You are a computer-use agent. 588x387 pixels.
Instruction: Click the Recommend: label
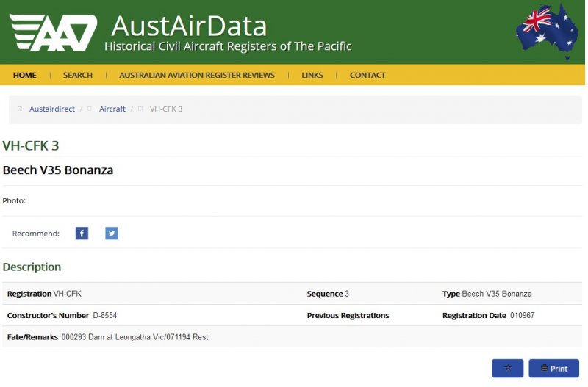click(x=36, y=234)
